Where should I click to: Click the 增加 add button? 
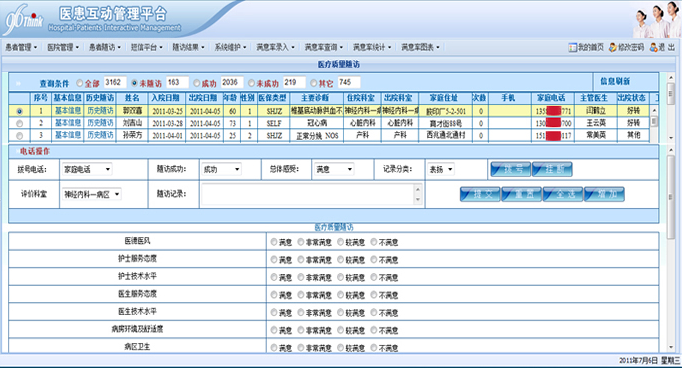point(604,194)
